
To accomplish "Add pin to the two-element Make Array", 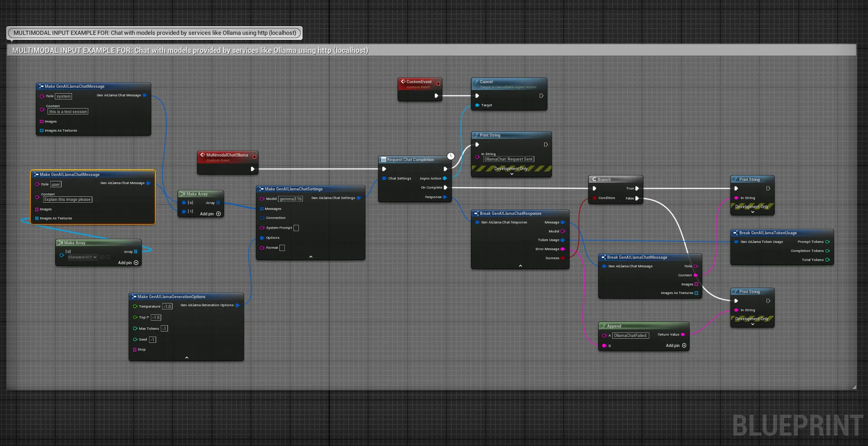I will point(211,214).
